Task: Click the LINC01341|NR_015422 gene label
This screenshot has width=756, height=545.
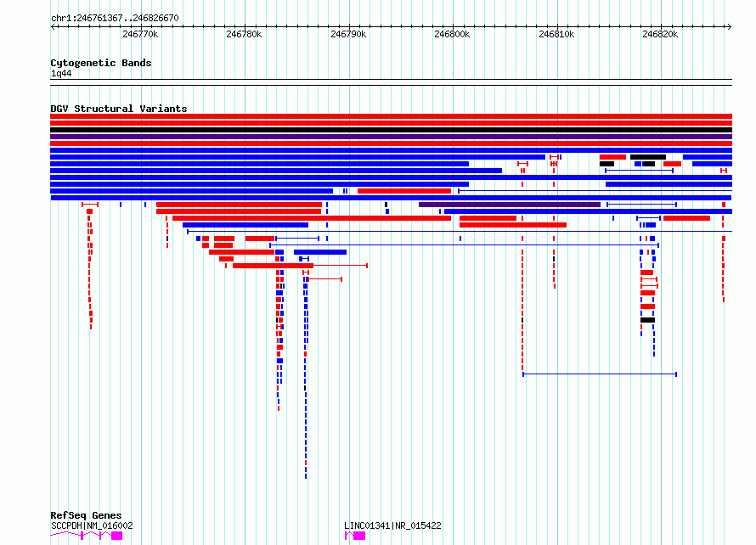Action: 392,525
